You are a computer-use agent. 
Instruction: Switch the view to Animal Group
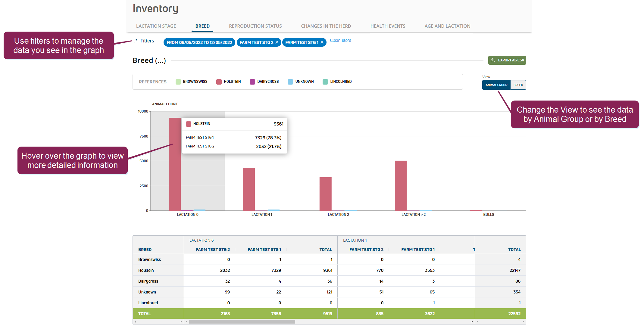(496, 85)
